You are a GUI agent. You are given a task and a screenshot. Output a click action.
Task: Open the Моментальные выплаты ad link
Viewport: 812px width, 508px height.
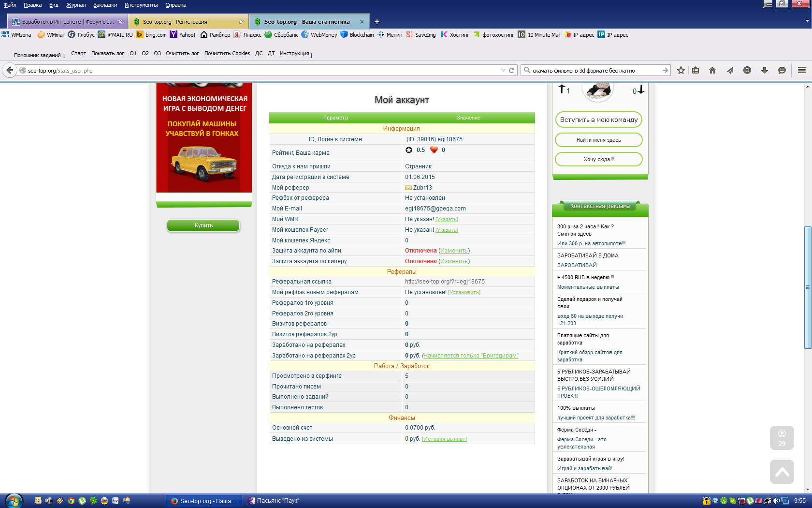click(x=588, y=287)
